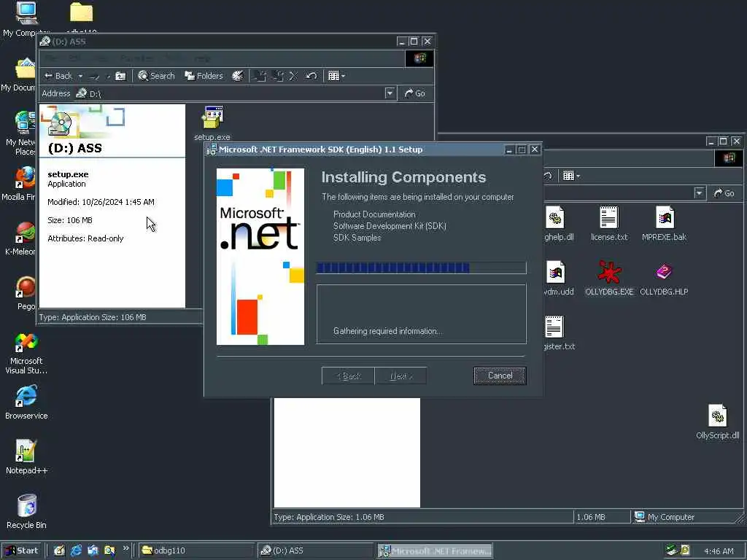
Task: Select OllyScript.dll file icon
Action: coord(718,422)
